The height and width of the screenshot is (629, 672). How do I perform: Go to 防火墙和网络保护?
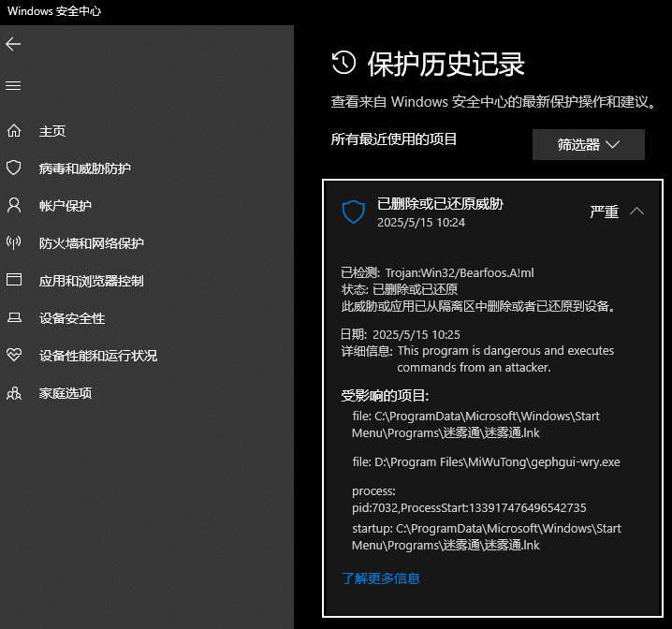[92, 243]
